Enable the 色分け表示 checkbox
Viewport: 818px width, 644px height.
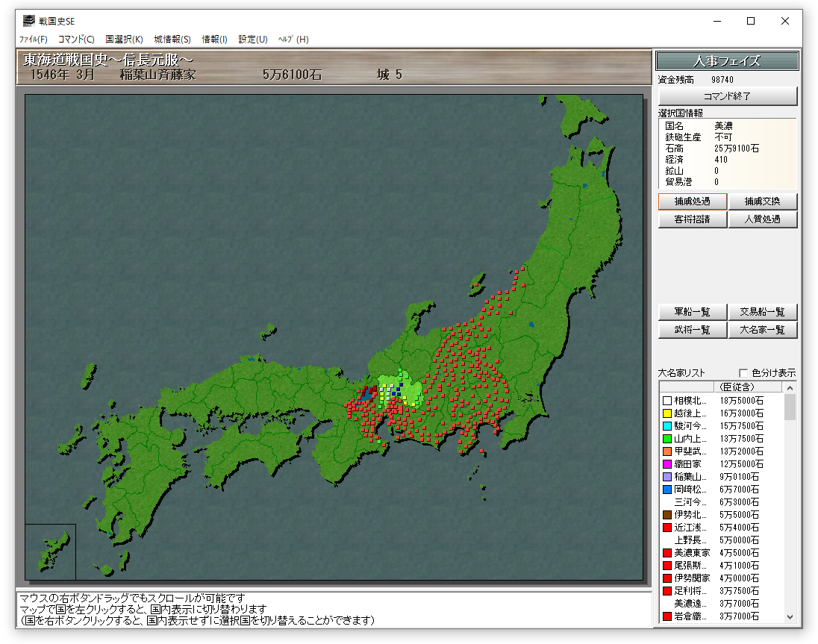(743, 373)
